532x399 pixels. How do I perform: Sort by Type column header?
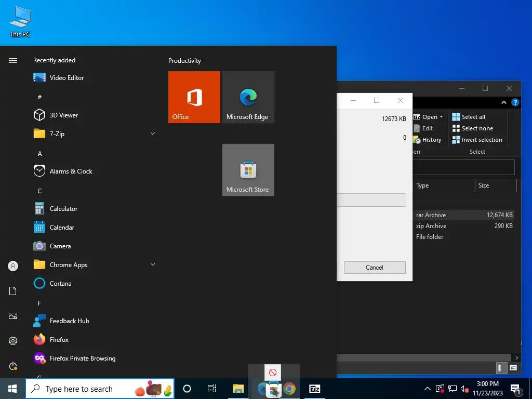444,185
